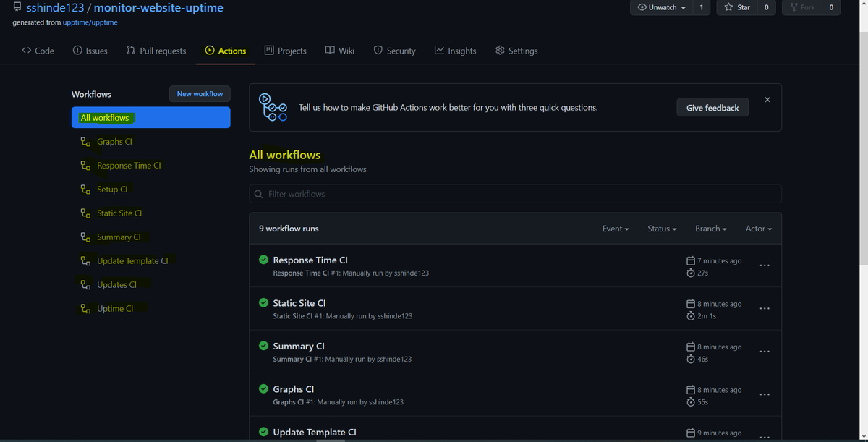The image size is (868, 442).
Task: Open the Event filter dropdown
Action: (615, 228)
